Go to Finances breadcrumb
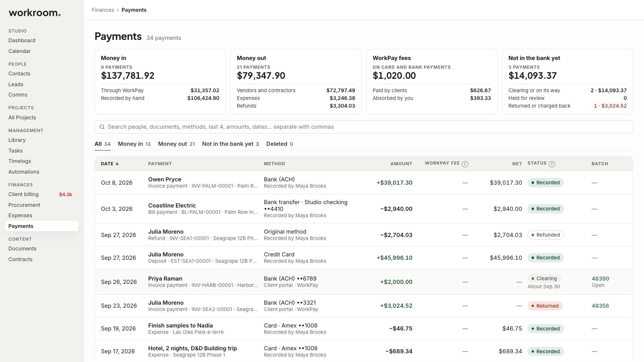The width and height of the screenshot is (644, 362). (x=103, y=10)
